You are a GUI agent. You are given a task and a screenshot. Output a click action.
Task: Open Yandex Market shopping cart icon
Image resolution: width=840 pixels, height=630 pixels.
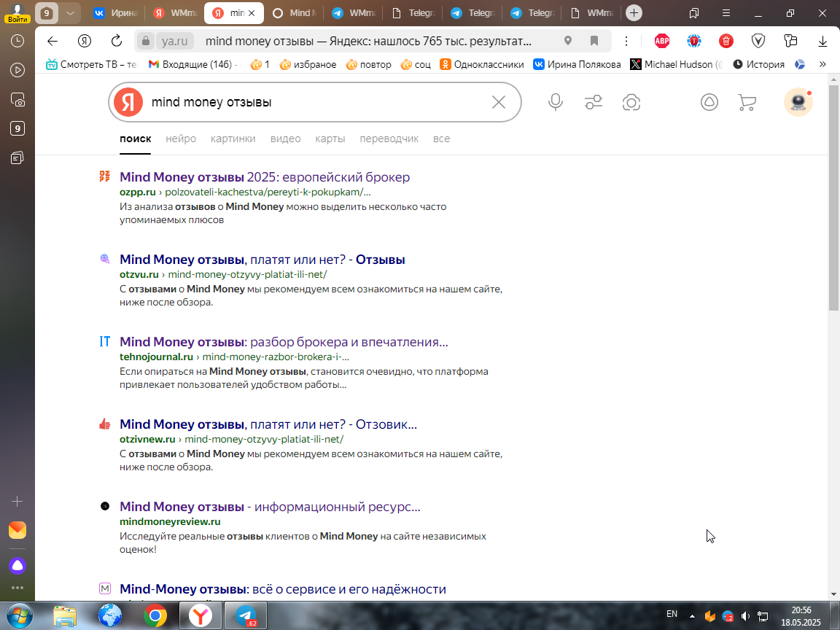click(747, 102)
